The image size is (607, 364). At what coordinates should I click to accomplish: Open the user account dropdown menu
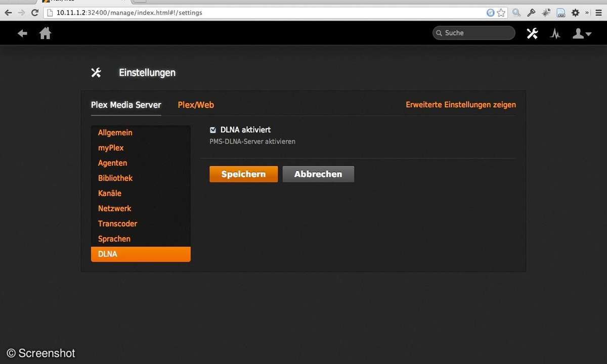(x=582, y=33)
